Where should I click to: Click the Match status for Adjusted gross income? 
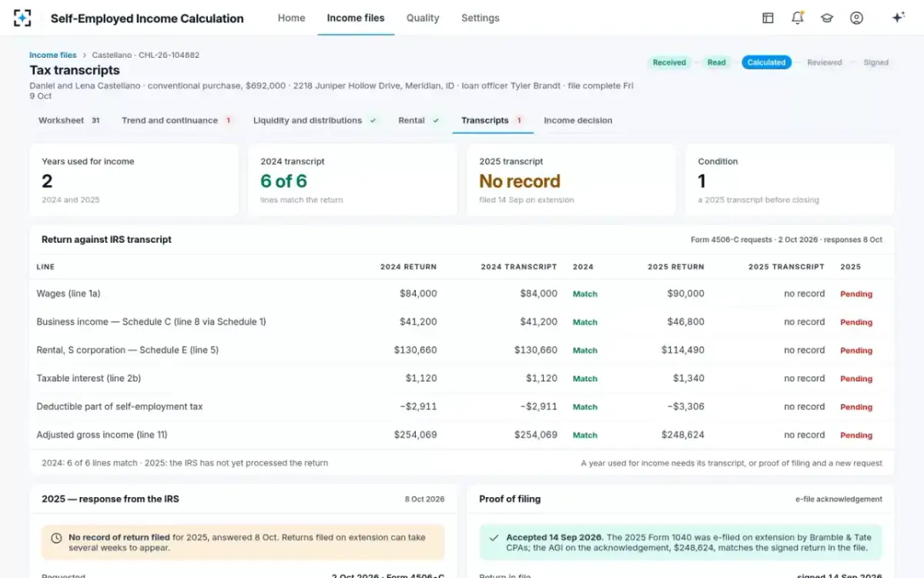585,435
